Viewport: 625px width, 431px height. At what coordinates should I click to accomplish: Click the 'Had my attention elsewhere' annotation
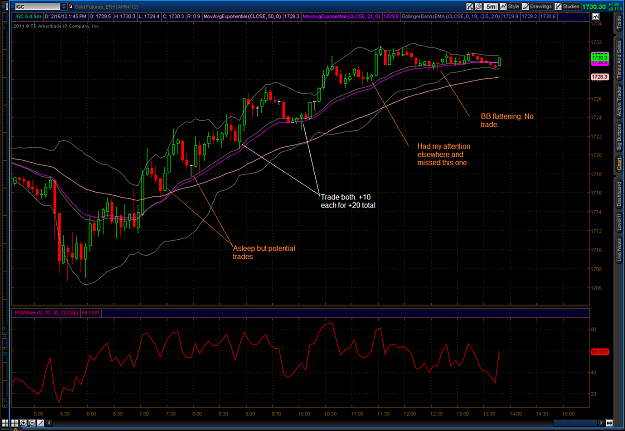pos(444,154)
